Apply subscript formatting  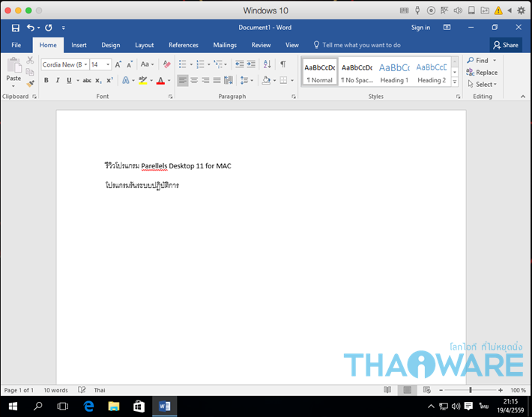tap(98, 80)
